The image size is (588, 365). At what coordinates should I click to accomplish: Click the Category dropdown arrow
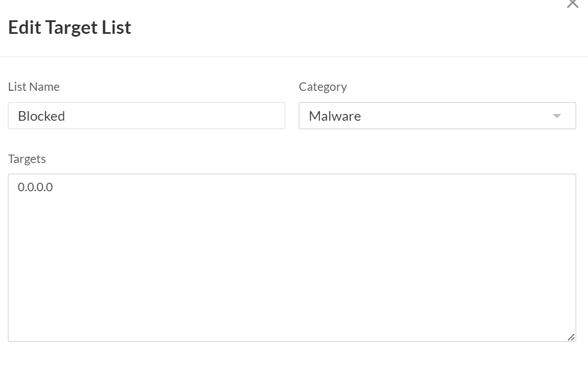coord(557,116)
